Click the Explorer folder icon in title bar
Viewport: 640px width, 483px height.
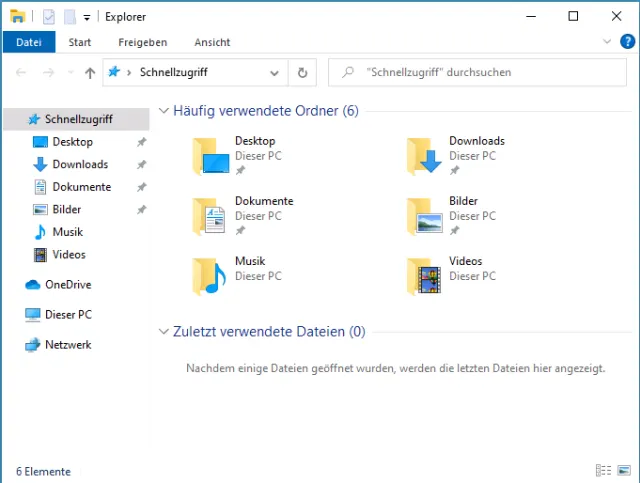tap(18, 17)
